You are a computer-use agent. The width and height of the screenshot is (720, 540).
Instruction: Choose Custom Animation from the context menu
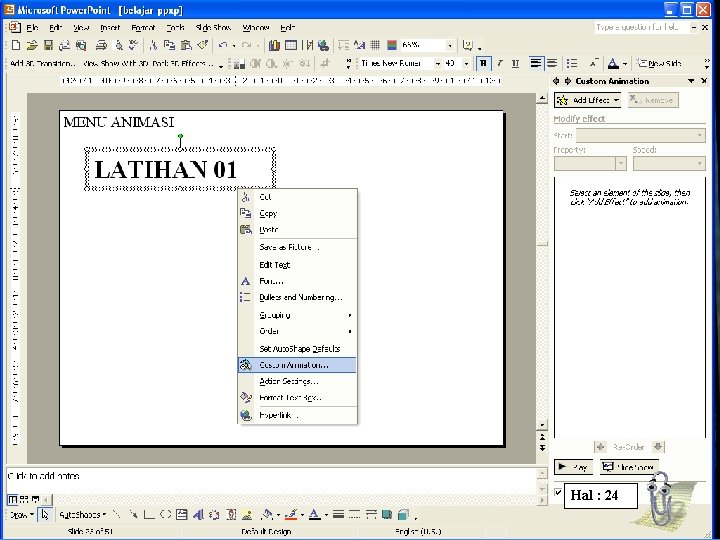tap(297, 366)
